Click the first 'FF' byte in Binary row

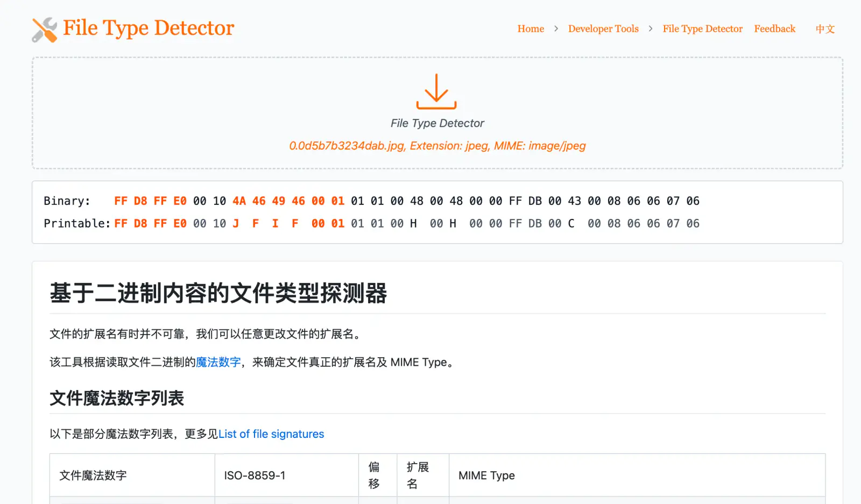click(121, 201)
